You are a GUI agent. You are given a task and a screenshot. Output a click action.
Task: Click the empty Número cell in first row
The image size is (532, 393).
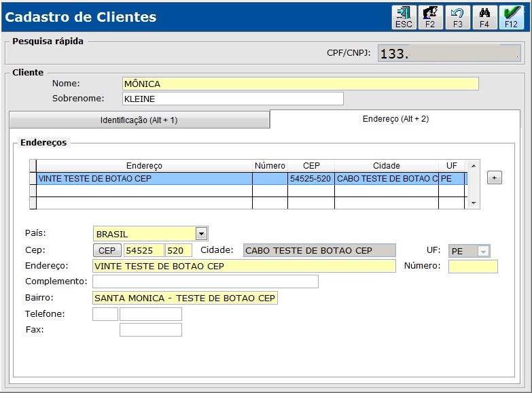(270, 178)
